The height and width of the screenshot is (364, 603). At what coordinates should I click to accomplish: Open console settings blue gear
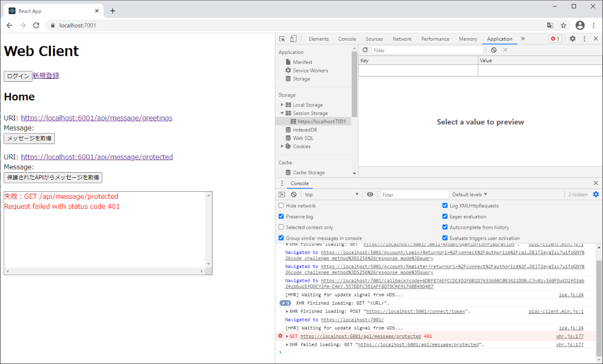click(596, 194)
